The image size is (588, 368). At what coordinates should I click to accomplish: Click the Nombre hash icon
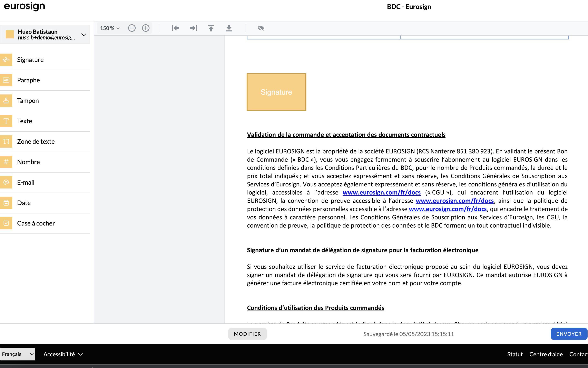click(x=6, y=162)
